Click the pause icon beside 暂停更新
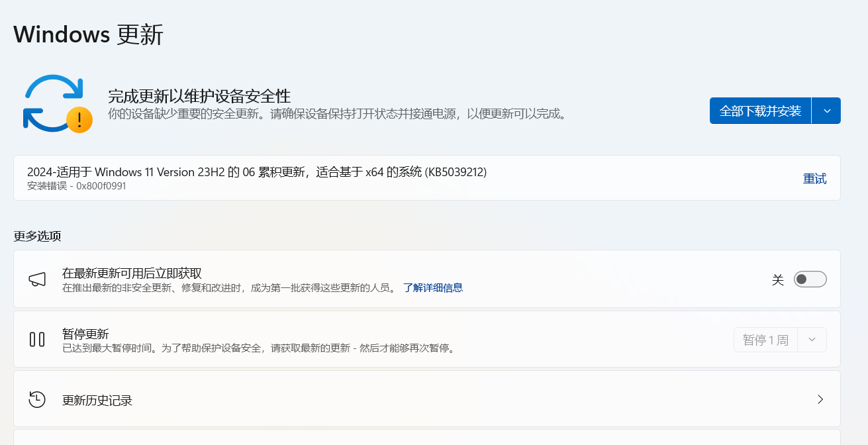The image size is (868, 445). click(x=37, y=340)
